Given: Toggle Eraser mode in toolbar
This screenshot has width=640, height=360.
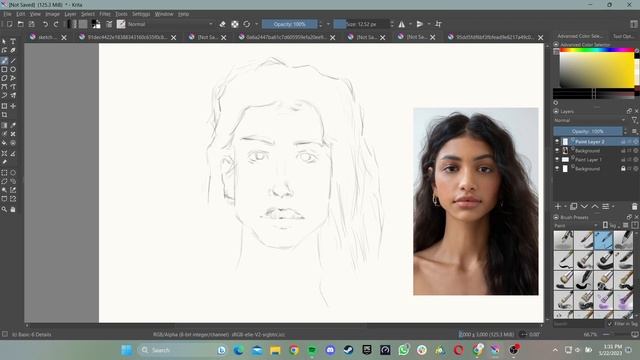Looking at the screenshot, I should pos(222,24).
